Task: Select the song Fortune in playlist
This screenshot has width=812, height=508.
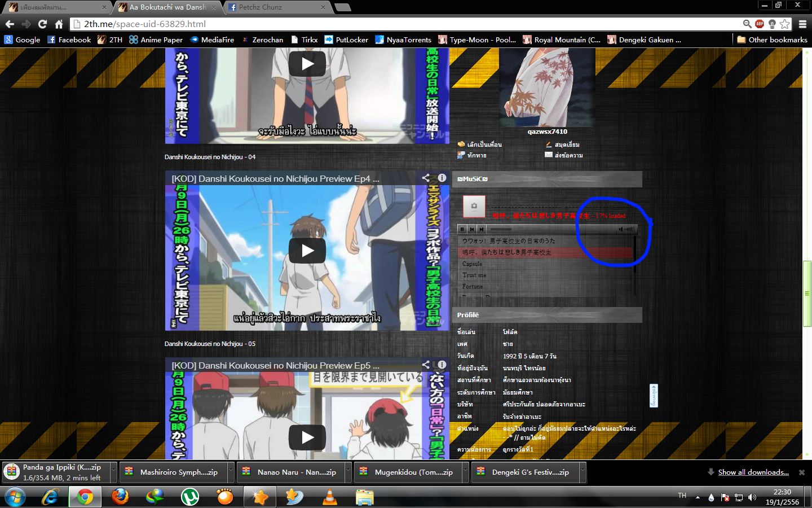Action: click(545, 286)
